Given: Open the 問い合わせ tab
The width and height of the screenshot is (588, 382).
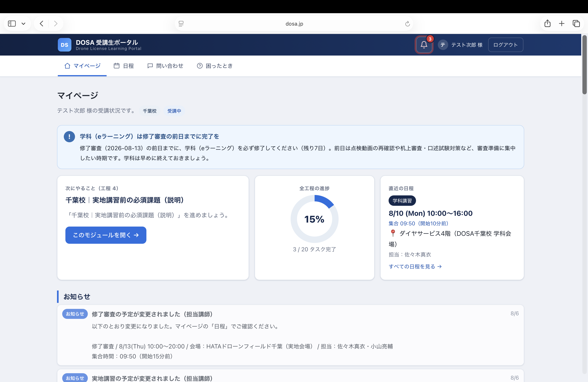Looking at the screenshot, I should click(165, 66).
